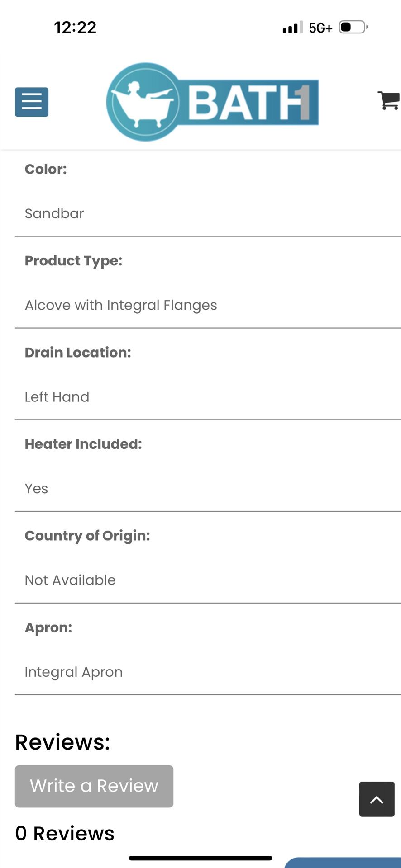401x868 pixels.
Task: Tap the Heater Included label
Action: click(83, 444)
